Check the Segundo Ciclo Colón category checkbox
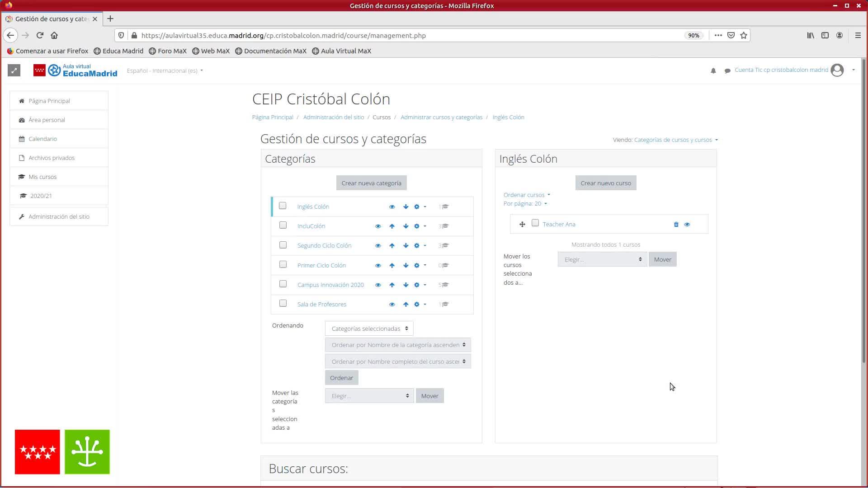This screenshot has width=868, height=488. pyautogui.click(x=283, y=245)
